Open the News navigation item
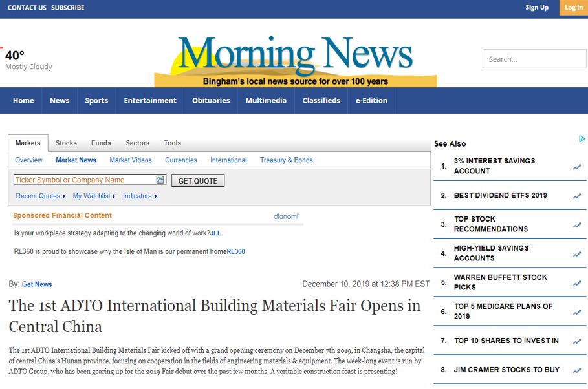 (x=60, y=100)
